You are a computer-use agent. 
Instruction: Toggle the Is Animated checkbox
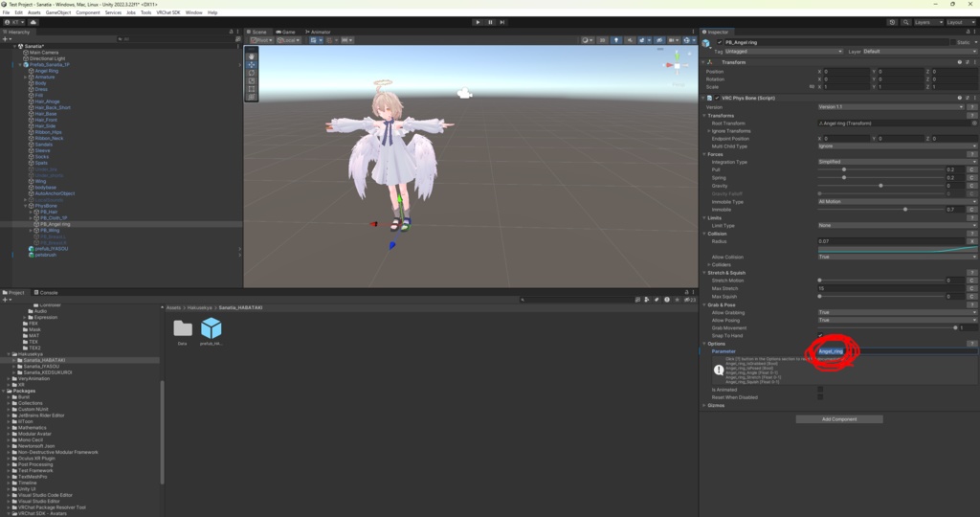pos(820,390)
